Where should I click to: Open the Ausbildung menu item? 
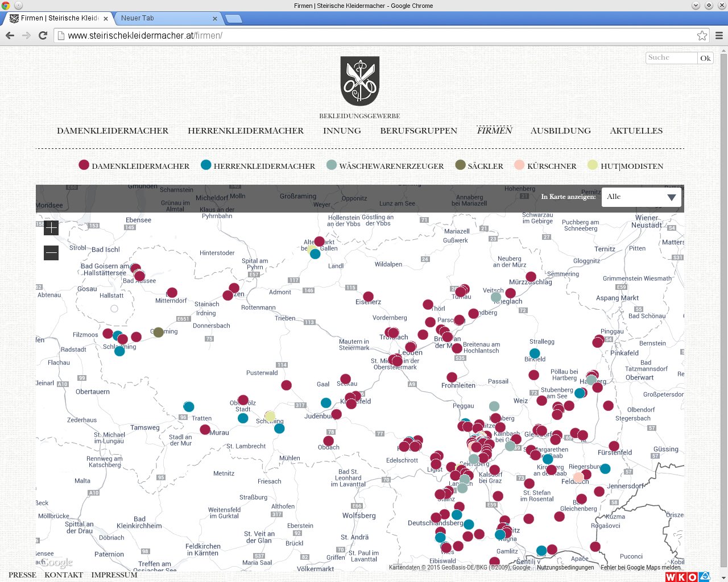coord(560,131)
